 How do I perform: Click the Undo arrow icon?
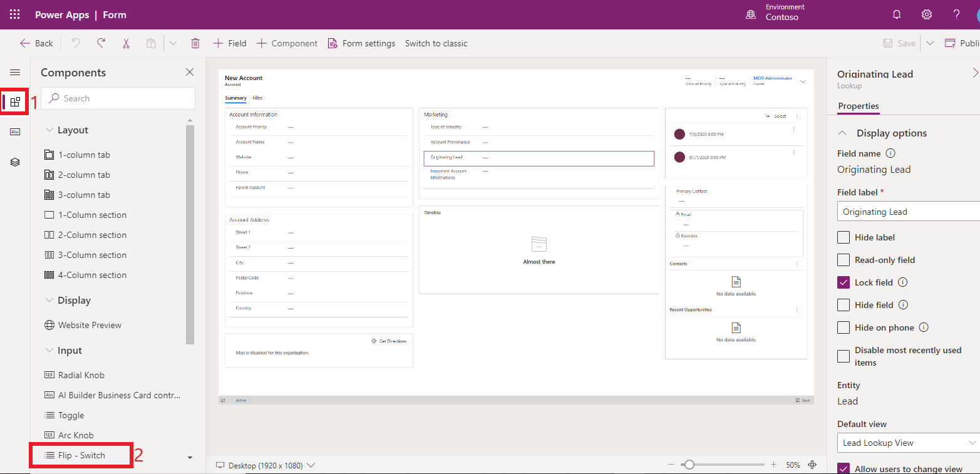click(76, 43)
